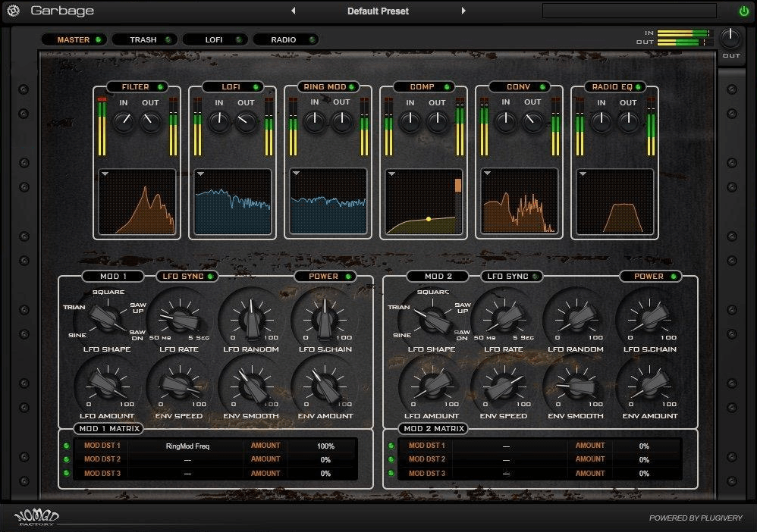757x532 pixels.
Task: Go to next preset with right arrow
Action: coord(463,11)
